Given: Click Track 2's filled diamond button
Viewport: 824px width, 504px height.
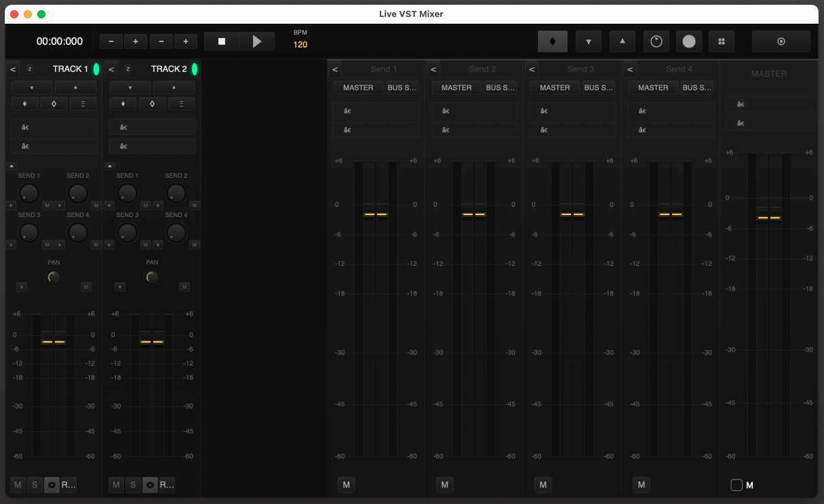Looking at the screenshot, I should click(123, 104).
